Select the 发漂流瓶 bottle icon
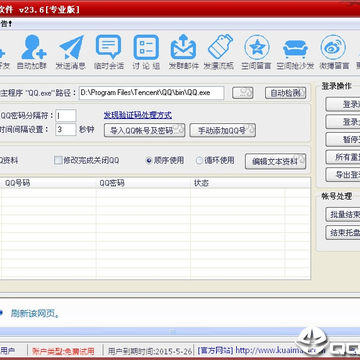Viewport: 360px width, 360px height. click(x=219, y=52)
